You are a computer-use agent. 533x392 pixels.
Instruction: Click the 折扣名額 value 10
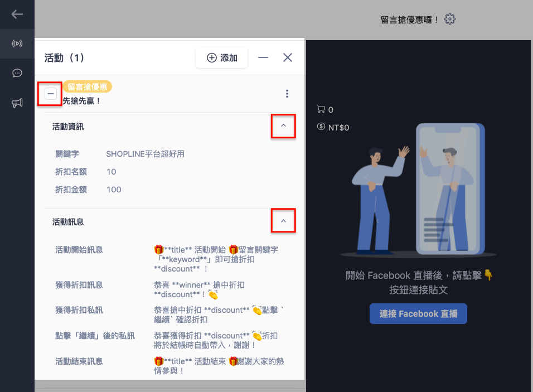click(x=111, y=172)
